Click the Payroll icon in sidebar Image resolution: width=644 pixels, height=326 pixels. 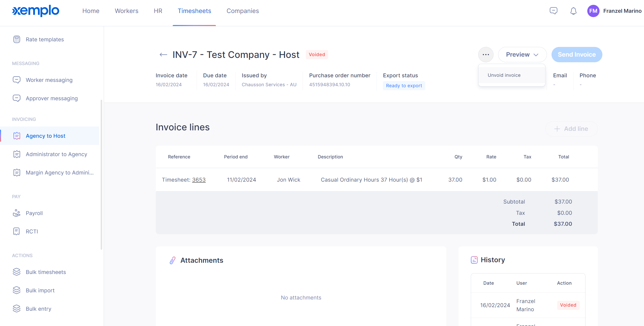(17, 213)
